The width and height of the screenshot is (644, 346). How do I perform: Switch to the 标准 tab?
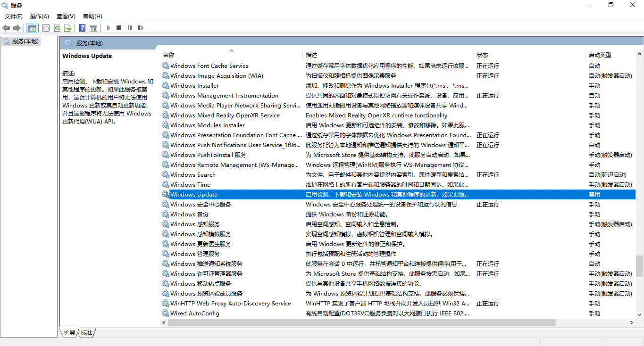pos(86,332)
